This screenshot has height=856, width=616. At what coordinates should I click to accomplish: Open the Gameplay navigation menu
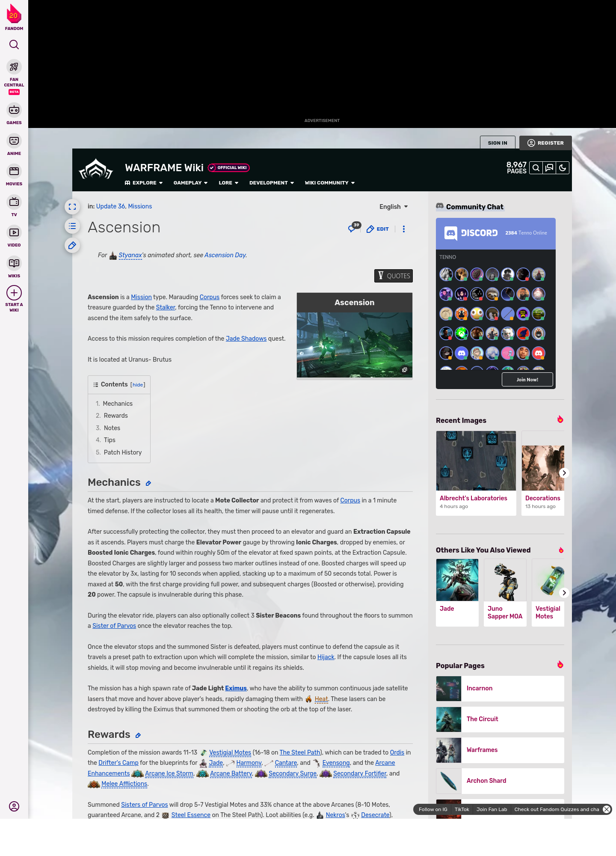point(190,183)
